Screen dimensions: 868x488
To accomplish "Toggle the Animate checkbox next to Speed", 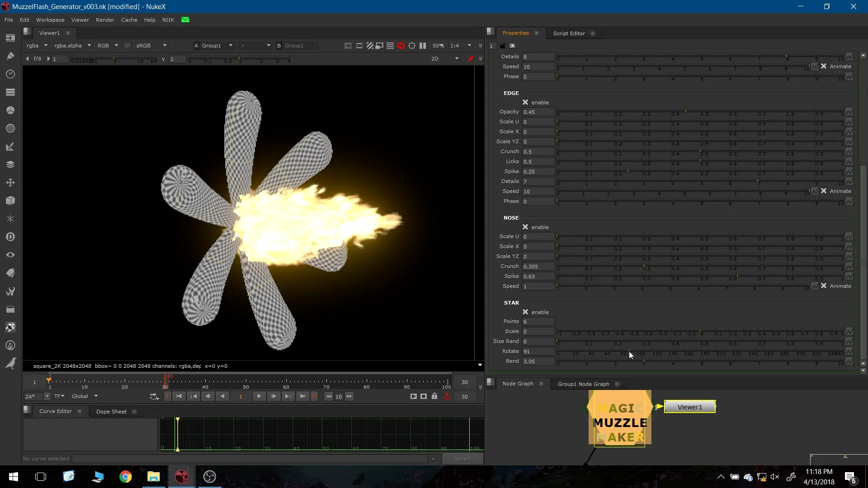I will pyautogui.click(x=825, y=66).
